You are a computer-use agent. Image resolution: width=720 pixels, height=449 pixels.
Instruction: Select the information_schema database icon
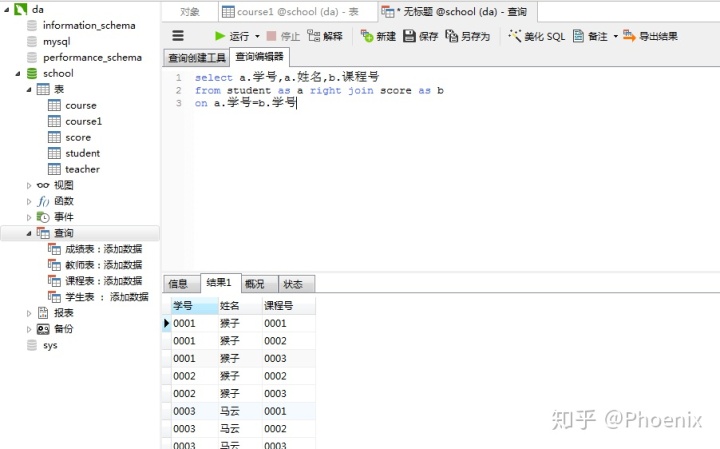coord(32,25)
